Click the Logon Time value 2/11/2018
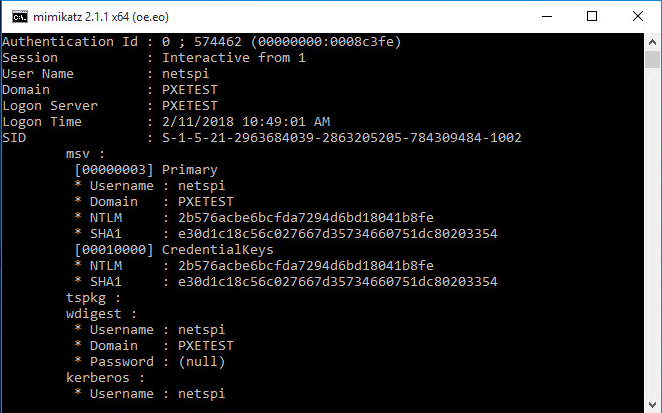 pos(198,122)
